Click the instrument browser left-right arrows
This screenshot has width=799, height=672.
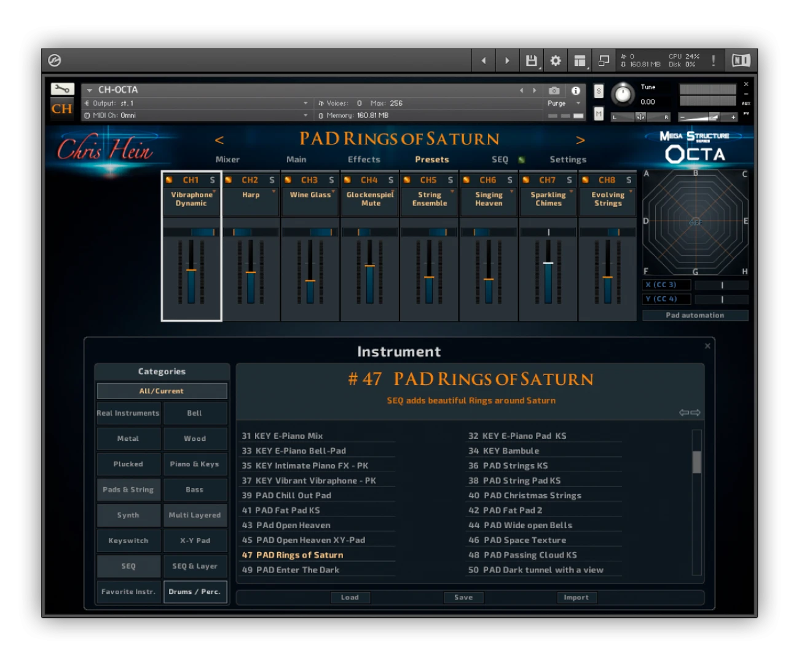pos(690,413)
